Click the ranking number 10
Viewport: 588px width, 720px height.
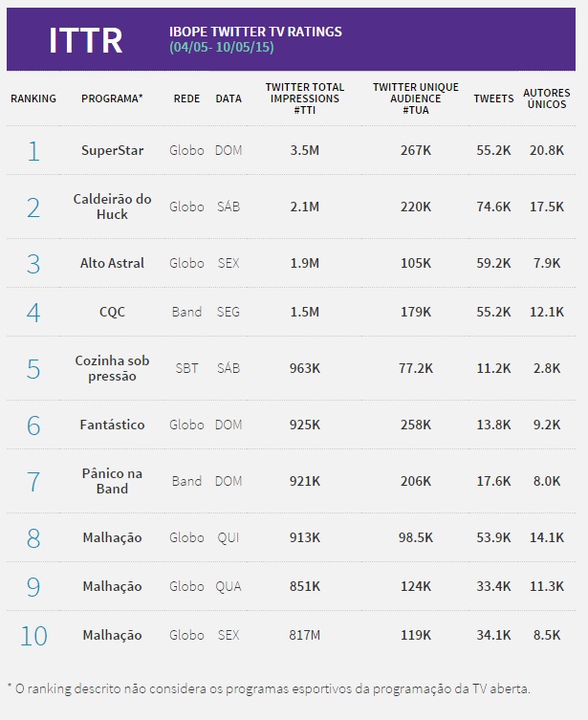coord(33,635)
